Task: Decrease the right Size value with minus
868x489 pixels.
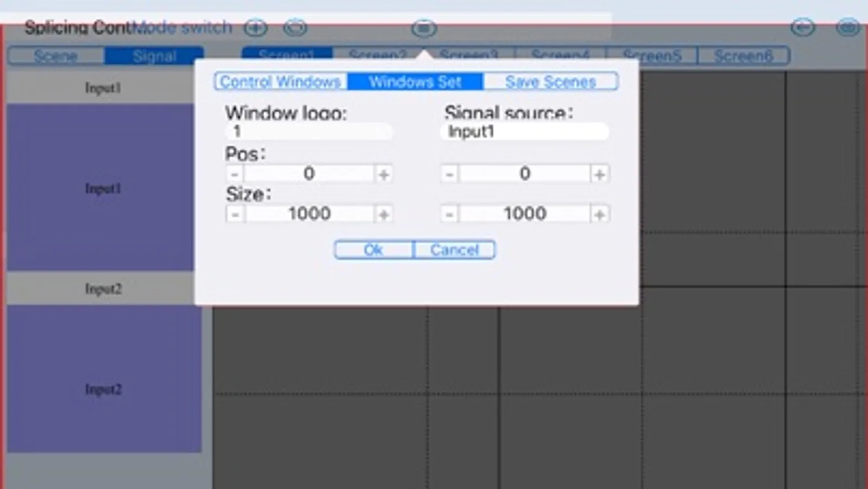Action: (449, 214)
